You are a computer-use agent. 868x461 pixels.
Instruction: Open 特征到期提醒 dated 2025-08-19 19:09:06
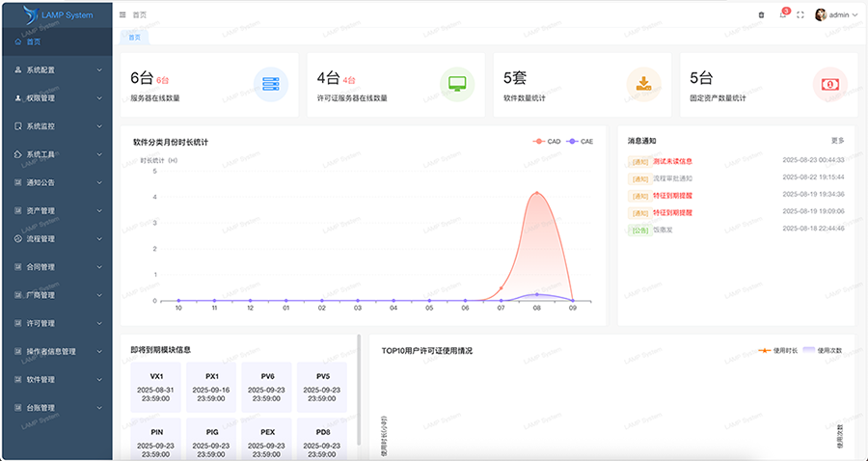tap(672, 212)
